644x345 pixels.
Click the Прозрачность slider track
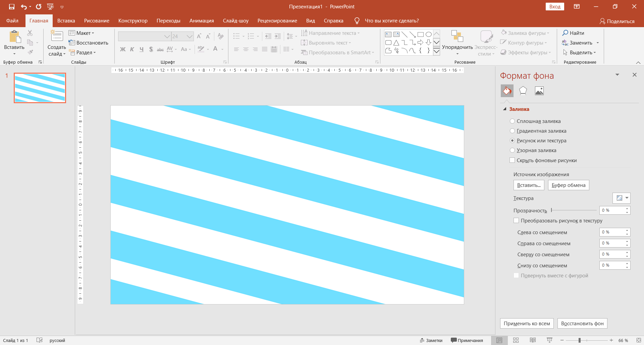pyautogui.click(x=574, y=210)
